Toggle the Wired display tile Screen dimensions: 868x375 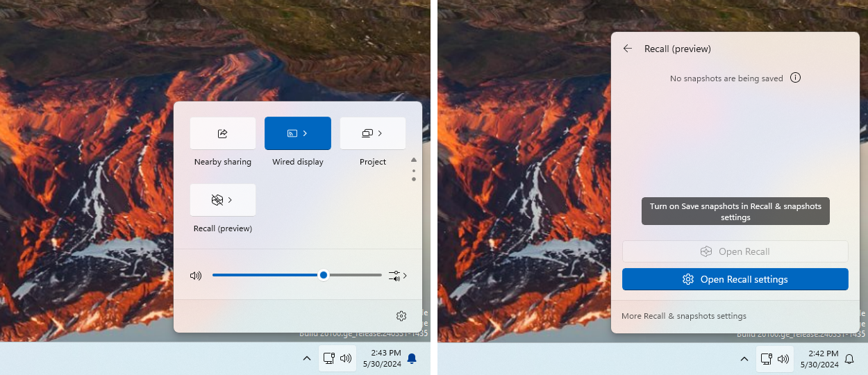click(x=298, y=133)
